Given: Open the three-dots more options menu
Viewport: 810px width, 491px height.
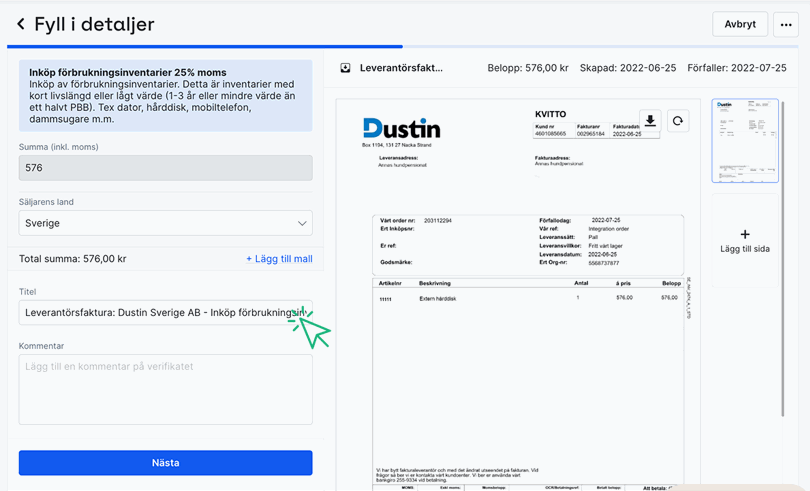Looking at the screenshot, I should pos(785,25).
